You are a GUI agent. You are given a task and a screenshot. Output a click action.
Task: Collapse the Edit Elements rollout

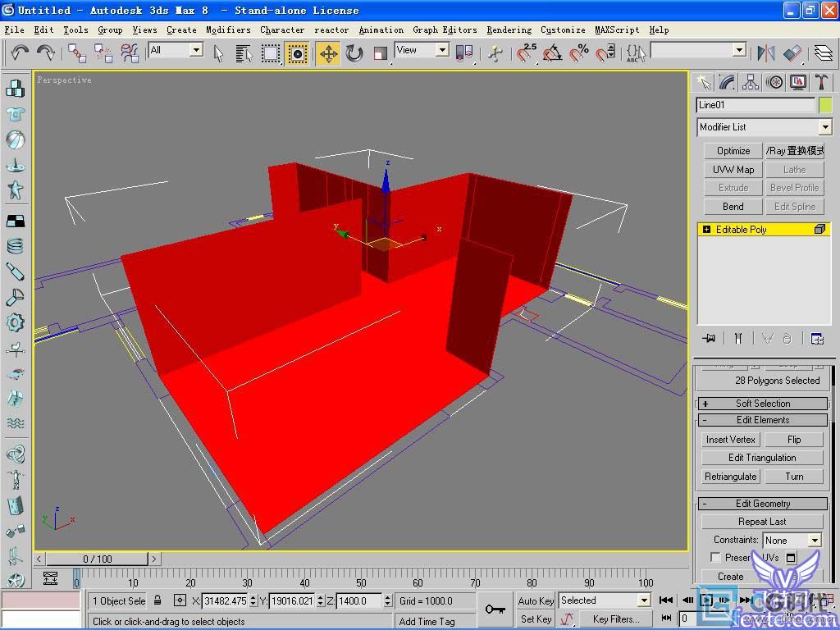coord(763,420)
